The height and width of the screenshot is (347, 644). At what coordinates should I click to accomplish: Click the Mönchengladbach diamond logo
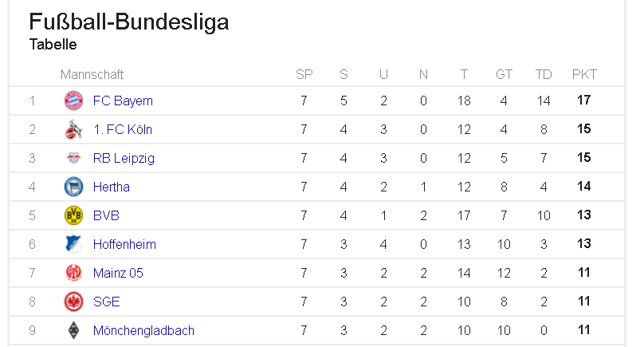coord(73,330)
